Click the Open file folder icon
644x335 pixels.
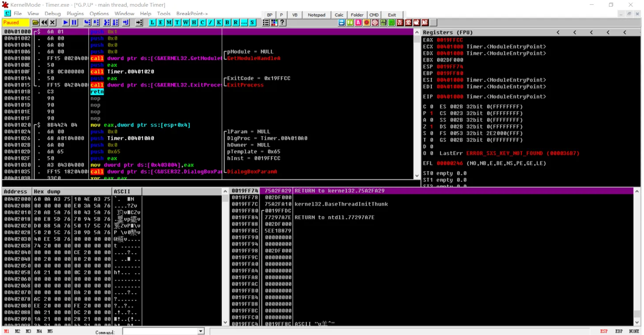(36, 23)
